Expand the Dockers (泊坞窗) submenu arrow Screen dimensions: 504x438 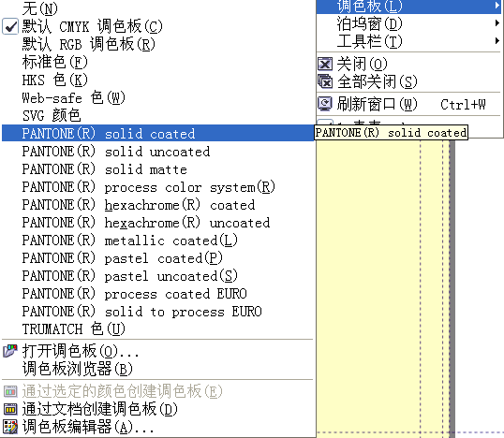point(497,23)
